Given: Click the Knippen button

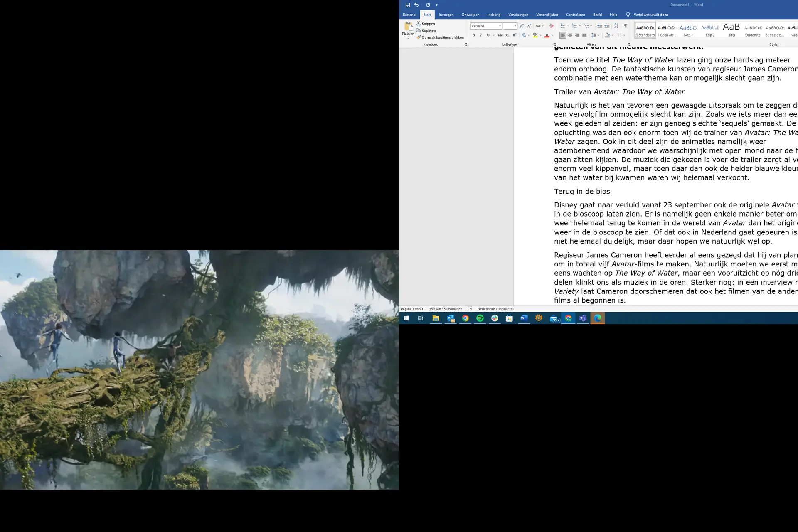Looking at the screenshot, I should [x=426, y=24].
